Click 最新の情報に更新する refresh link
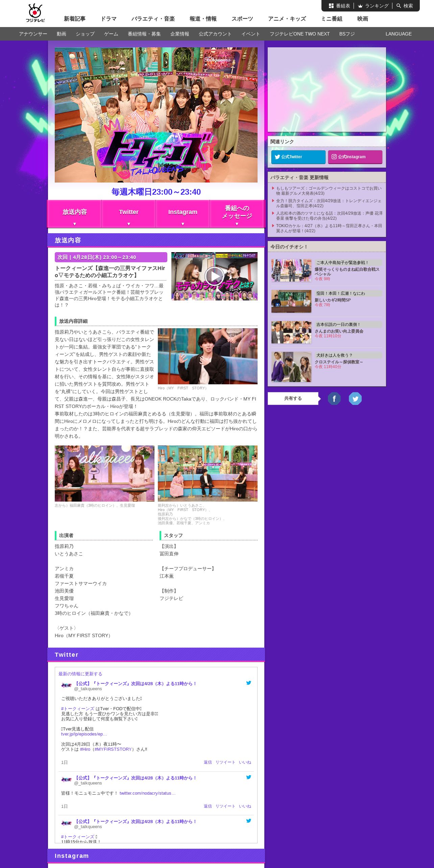434x868 pixels. point(80,674)
